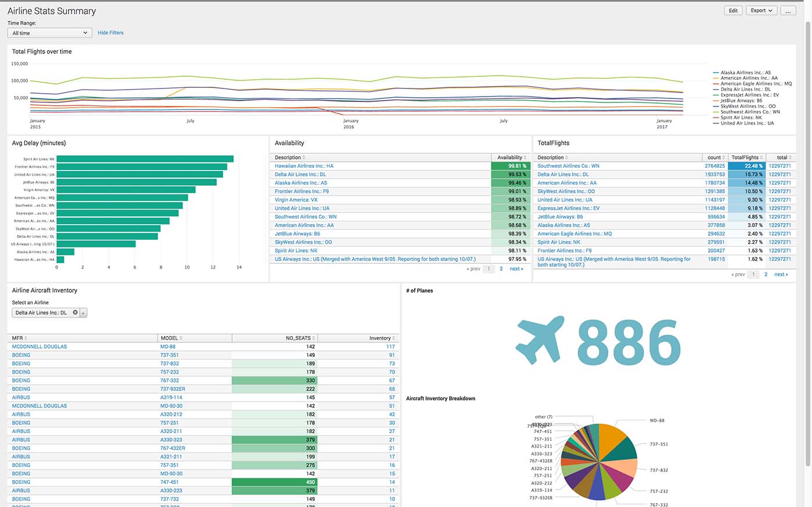Viewport: 812px width, 507px height.
Task: Sort TotalFlights table by total column
Action: [784, 158]
